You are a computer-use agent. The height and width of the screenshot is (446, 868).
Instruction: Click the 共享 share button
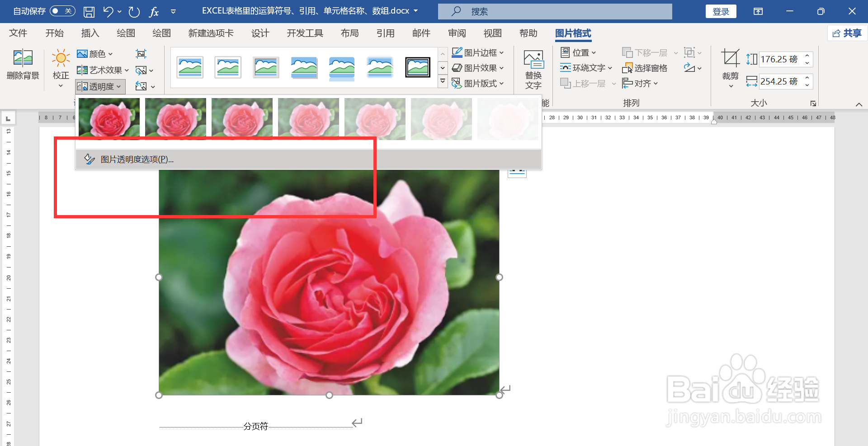coord(847,33)
